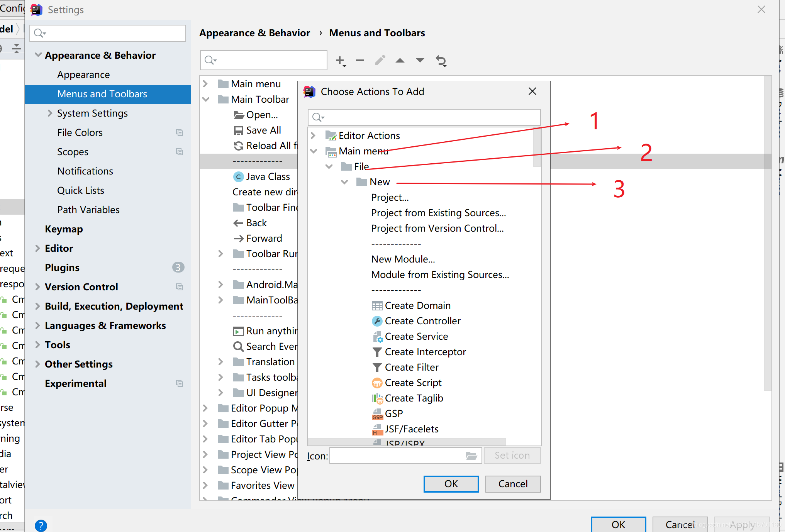Click the Create Service action

415,336
